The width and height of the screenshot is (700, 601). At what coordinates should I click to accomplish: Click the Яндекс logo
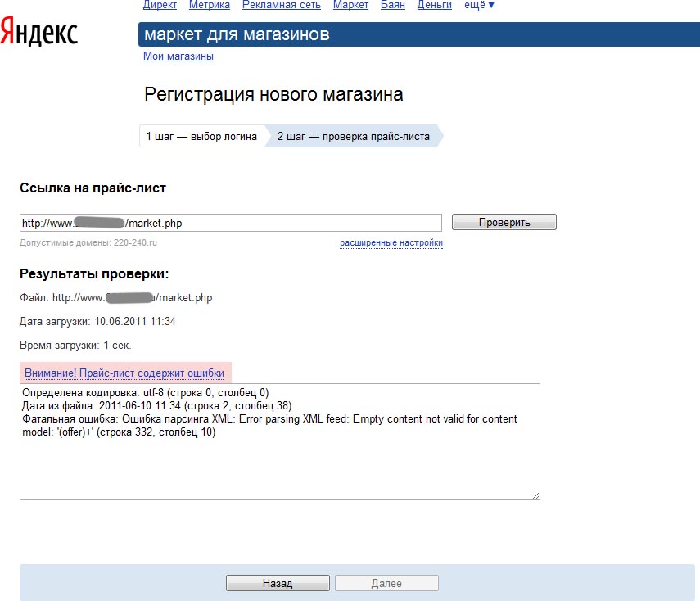click(38, 31)
